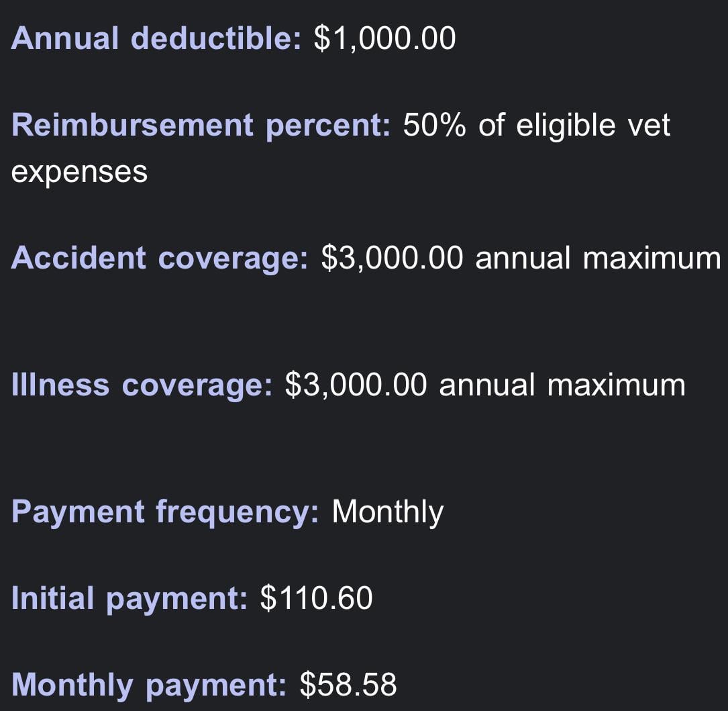Click the Payment frequency label

(x=165, y=512)
